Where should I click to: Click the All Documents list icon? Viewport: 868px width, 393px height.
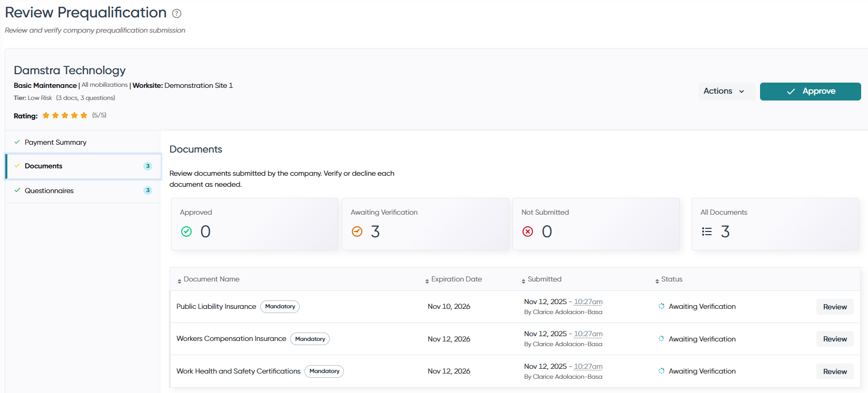click(x=707, y=231)
